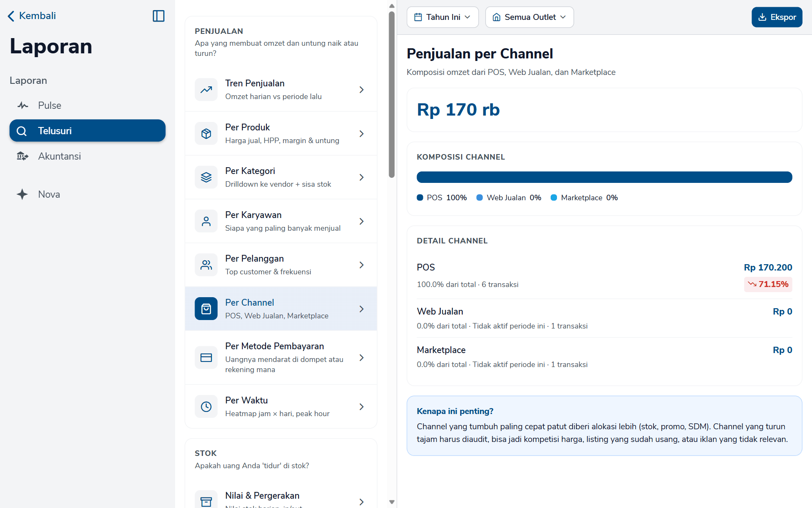
Task: Open the Nova menu item
Action: click(88, 194)
